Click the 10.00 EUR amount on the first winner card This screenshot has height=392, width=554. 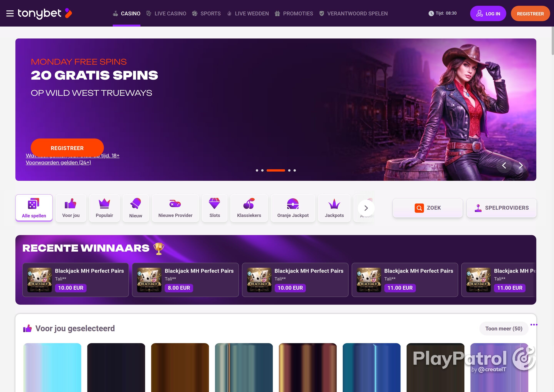70,288
